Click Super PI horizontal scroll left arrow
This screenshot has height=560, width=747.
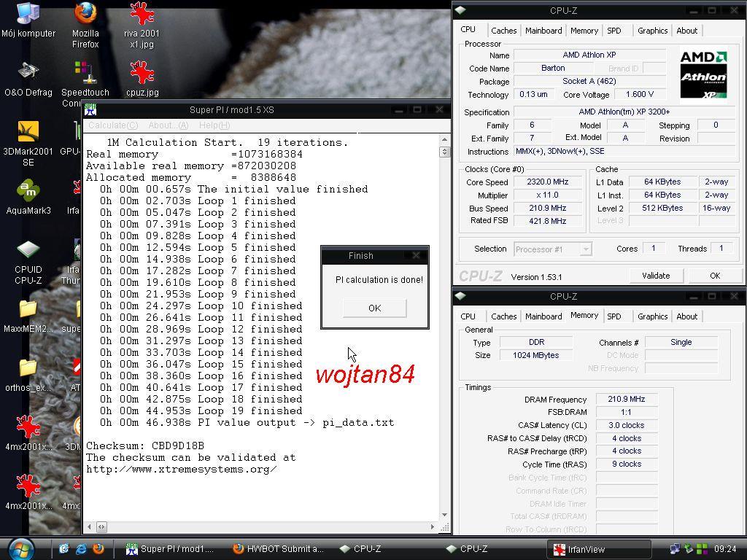pos(89,526)
